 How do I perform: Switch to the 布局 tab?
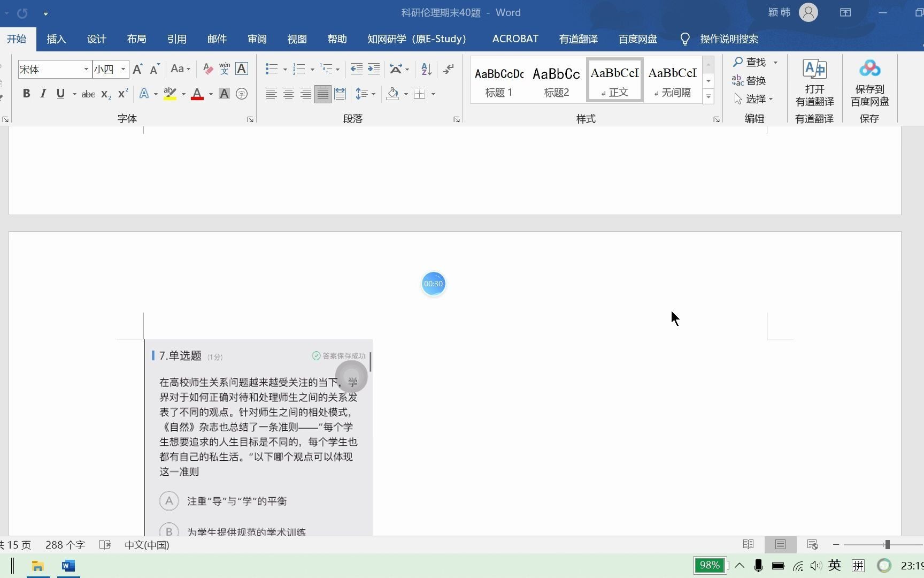[x=136, y=39]
